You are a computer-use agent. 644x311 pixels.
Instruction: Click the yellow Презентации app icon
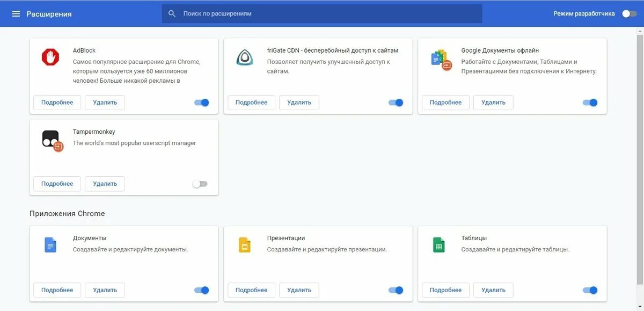(x=245, y=245)
